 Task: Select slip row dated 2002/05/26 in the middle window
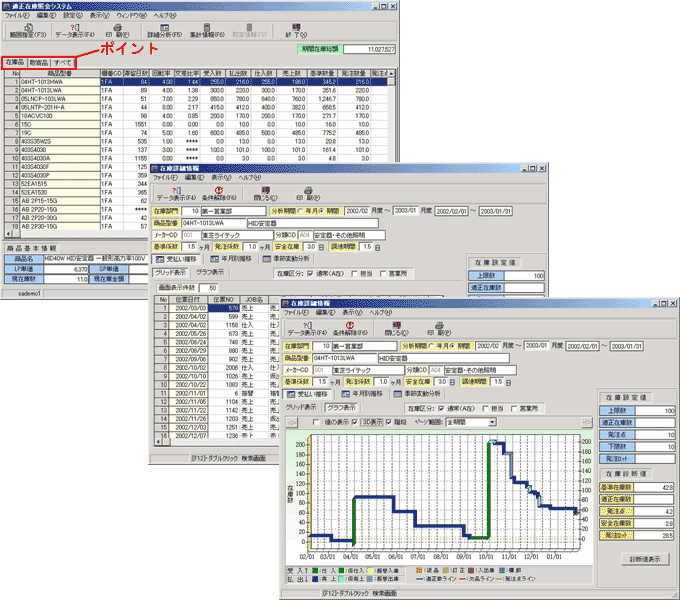click(217, 333)
